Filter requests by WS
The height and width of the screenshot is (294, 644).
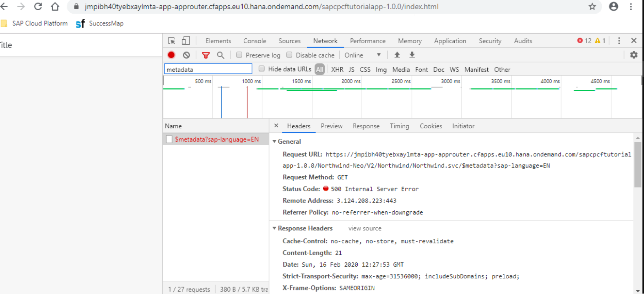tap(454, 70)
